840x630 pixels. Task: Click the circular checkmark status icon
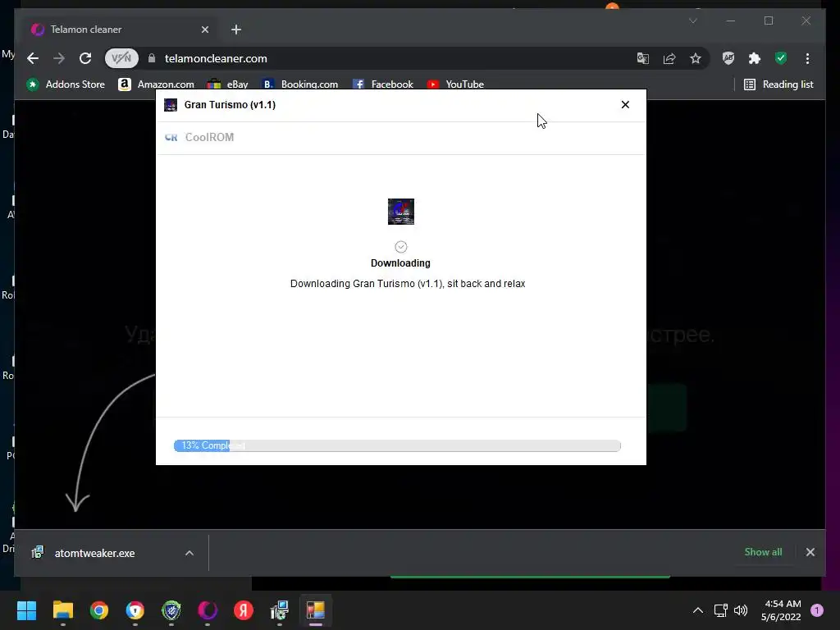(400, 247)
